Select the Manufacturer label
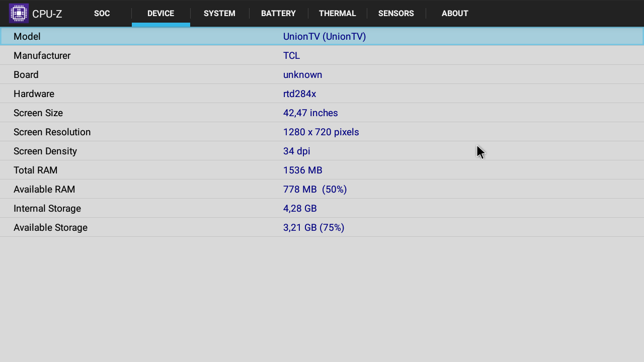The image size is (644, 362). point(42,56)
